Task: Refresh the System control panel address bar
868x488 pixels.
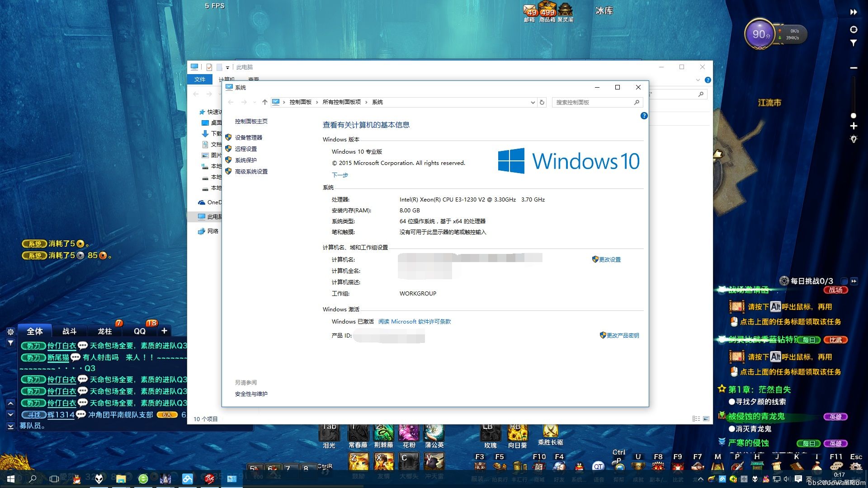Action: tap(542, 102)
